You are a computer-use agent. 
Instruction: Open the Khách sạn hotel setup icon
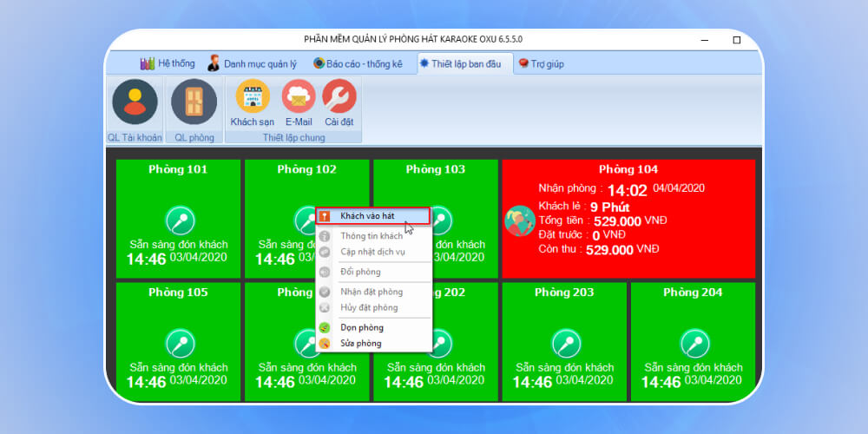coord(253,97)
